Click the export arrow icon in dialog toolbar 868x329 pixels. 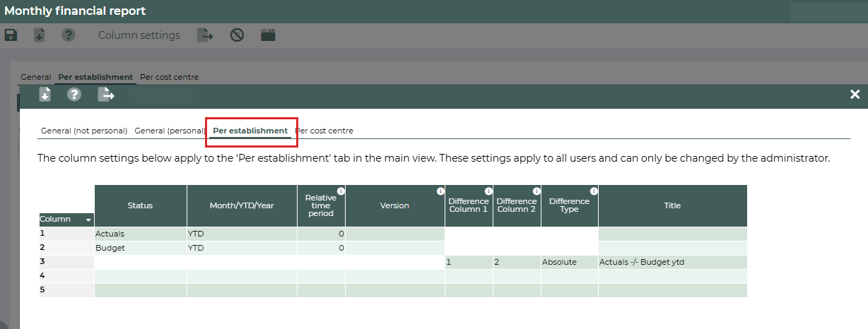coord(106,95)
